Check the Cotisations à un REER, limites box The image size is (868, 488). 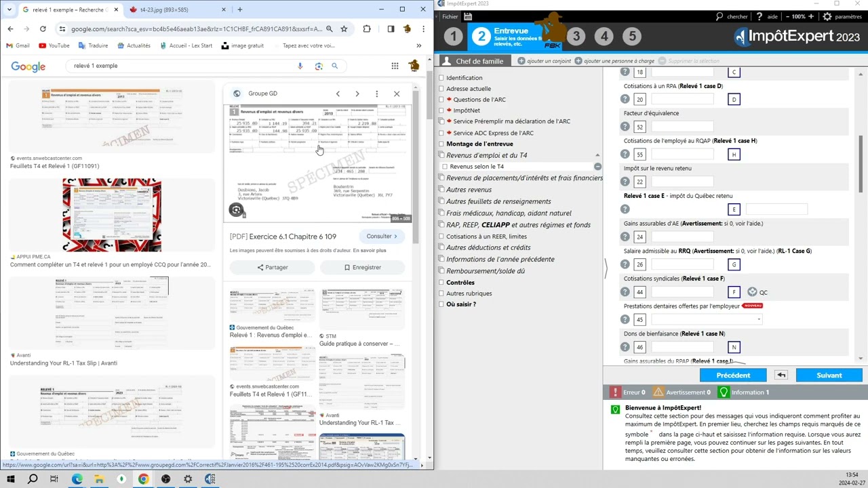(x=441, y=237)
